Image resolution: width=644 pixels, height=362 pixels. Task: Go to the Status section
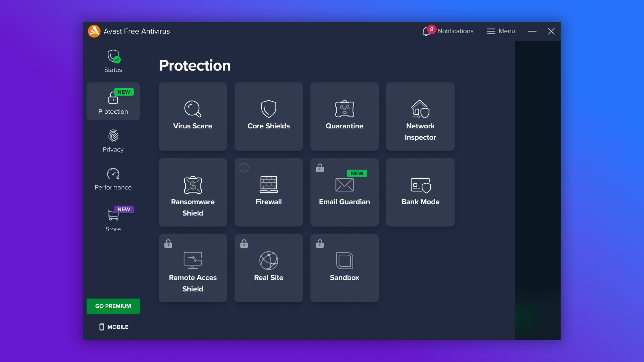[x=113, y=61]
